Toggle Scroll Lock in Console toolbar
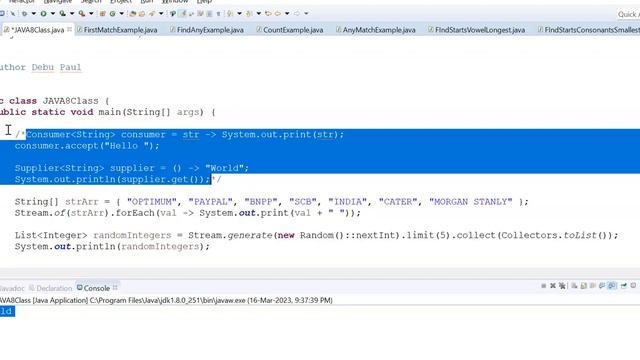The height and width of the screenshot is (360, 640). (x=584, y=286)
